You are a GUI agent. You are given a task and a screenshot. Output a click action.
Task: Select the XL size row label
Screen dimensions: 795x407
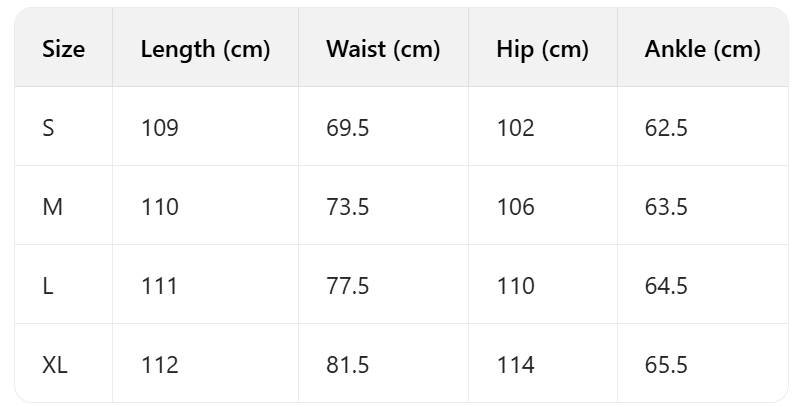tap(55, 365)
